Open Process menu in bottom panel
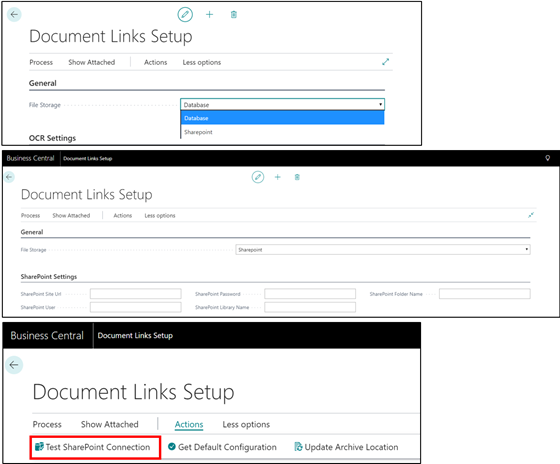The width and height of the screenshot is (560, 464). click(47, 424)
